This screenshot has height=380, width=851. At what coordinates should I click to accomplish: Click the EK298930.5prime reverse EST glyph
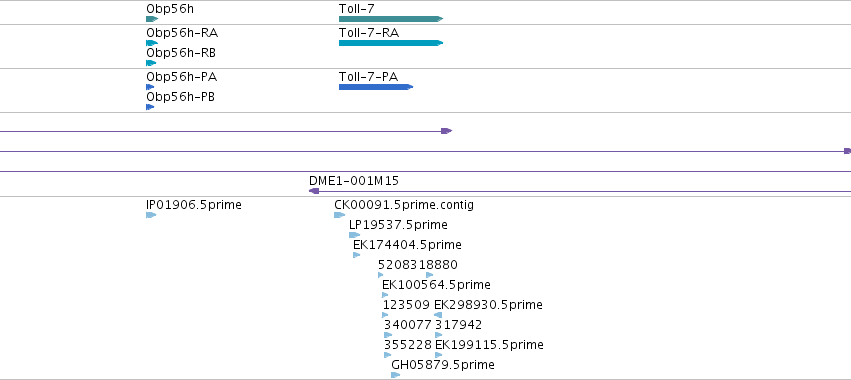pyautogui.click(x=438, y=315)
